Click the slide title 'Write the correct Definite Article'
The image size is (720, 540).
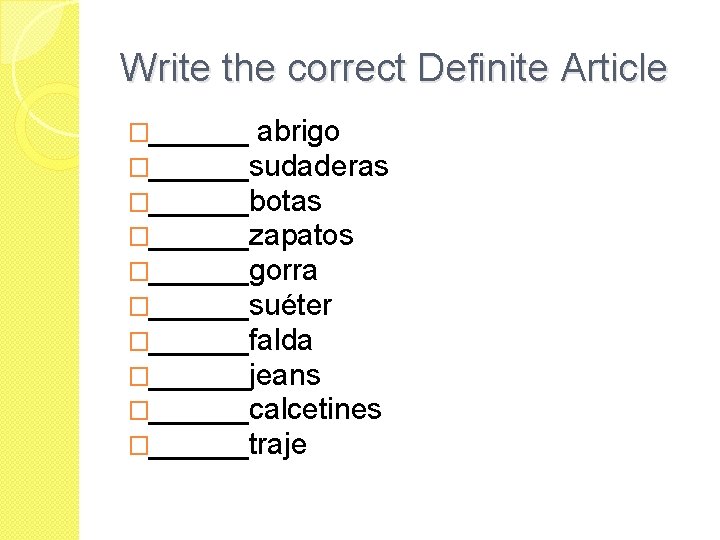(x=393, y=68)
